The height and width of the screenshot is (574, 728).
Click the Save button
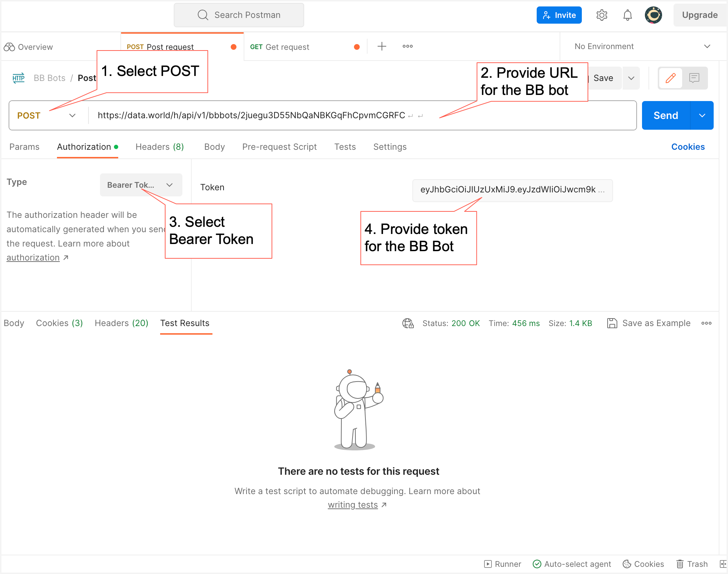coord(603,78)
